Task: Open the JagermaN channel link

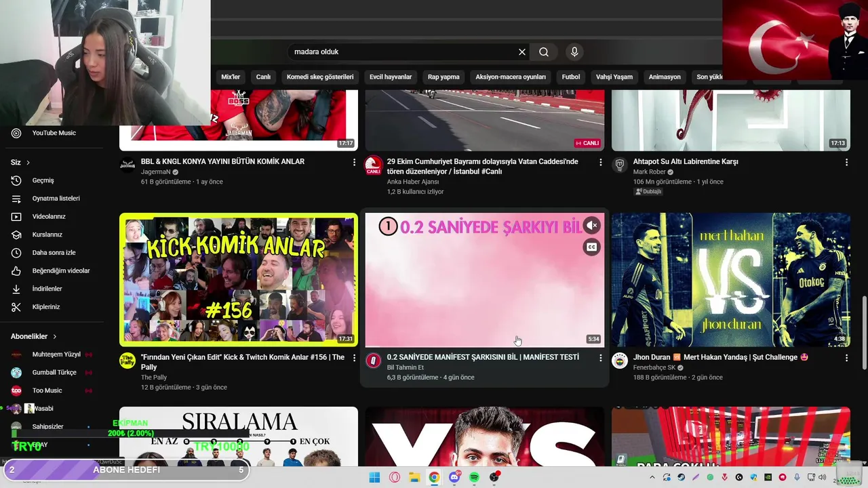Action: coord(156,172)
